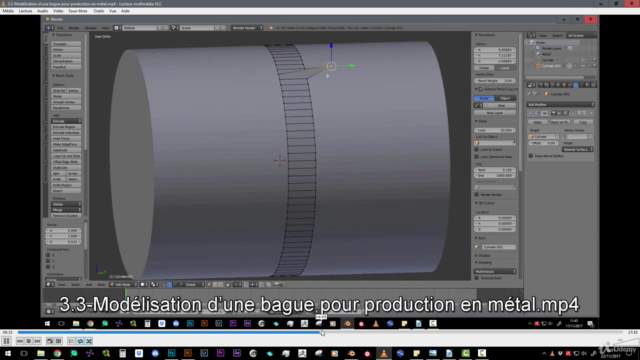The height and width of the screenshot is (360, 640).
Task: Open Blender's Render menu
Action: point(74,28)
